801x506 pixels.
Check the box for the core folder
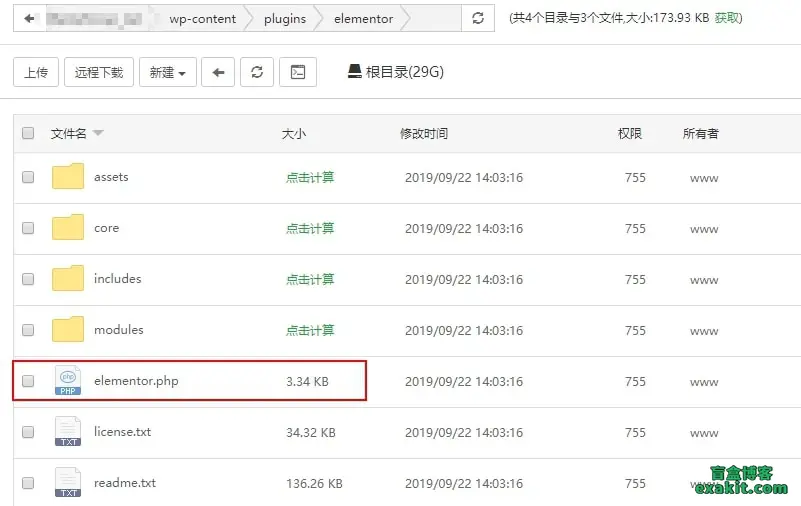click(28, 228)
